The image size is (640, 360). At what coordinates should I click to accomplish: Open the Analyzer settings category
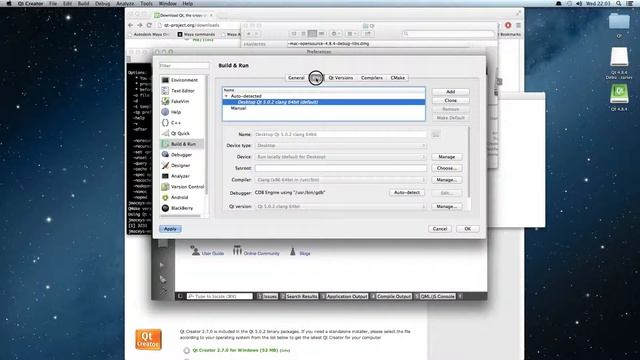tap(183, 176)
